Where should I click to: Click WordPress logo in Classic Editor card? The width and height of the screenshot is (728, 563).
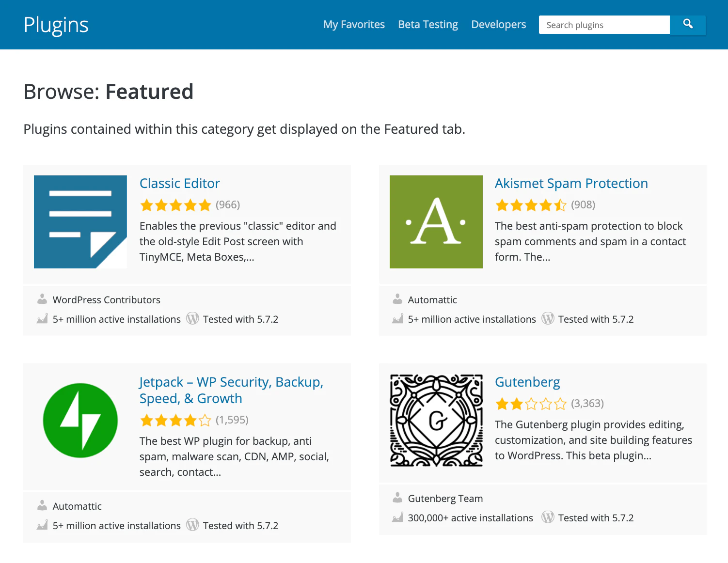tap(192, 318)
